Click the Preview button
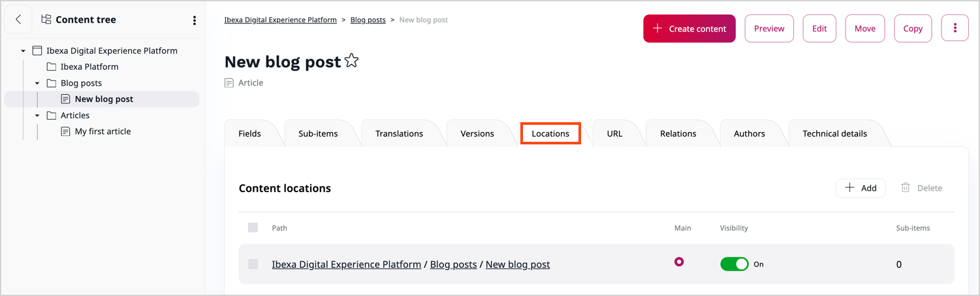The height and width of the screenshot is (296, 980). click(769, 29)
